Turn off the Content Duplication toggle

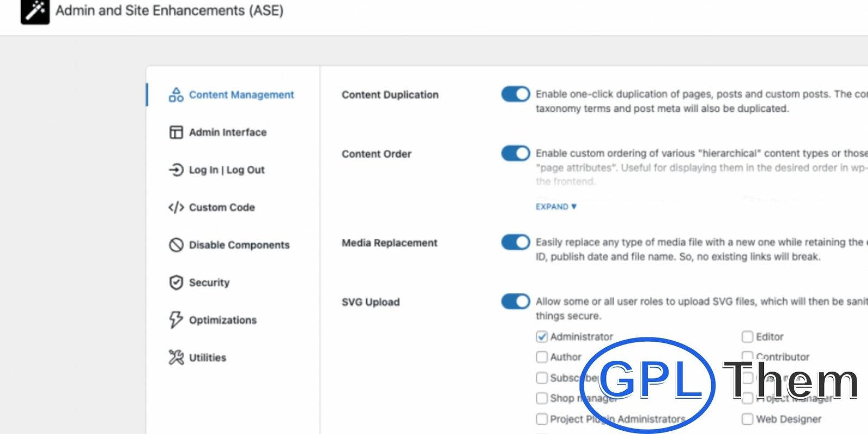tap(515, 94)
